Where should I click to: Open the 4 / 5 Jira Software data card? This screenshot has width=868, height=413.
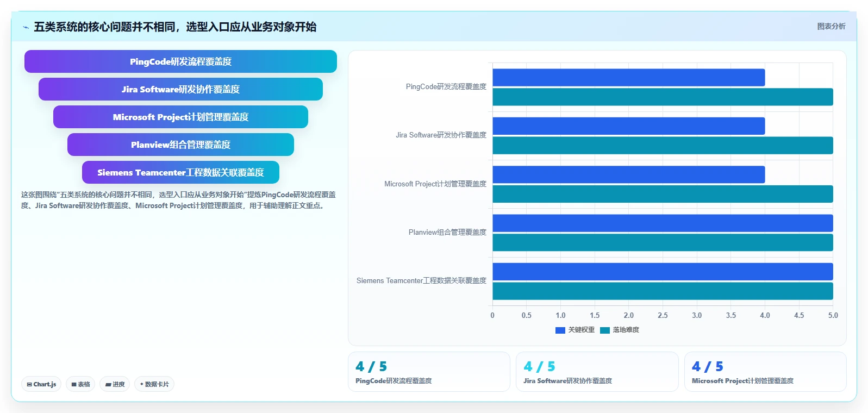(x=597, y=372)
